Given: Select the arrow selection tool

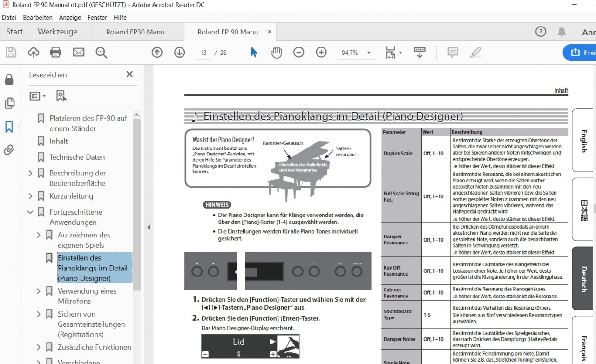Looking at the screenshot, I should click(x=254, y=52).
